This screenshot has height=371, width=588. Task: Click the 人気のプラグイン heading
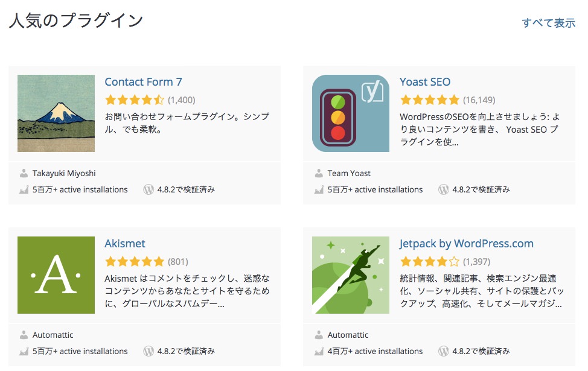click(x=76, y=21)
